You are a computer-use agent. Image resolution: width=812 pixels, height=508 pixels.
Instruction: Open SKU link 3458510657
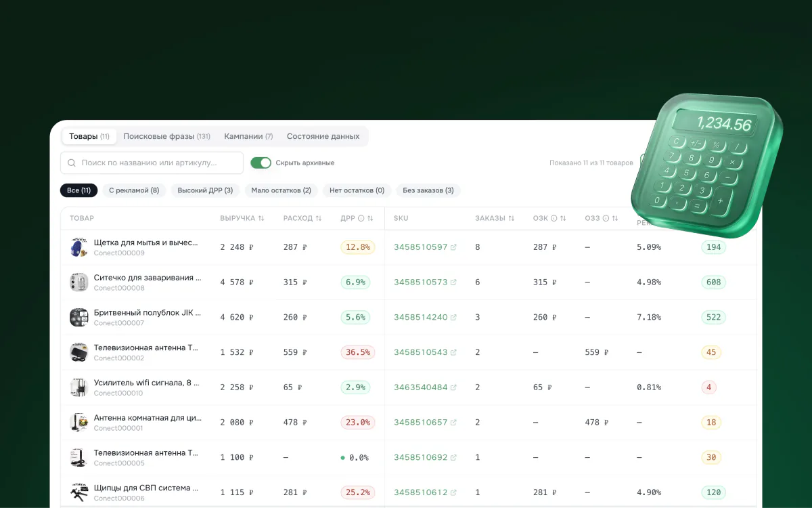click(420, 423)
